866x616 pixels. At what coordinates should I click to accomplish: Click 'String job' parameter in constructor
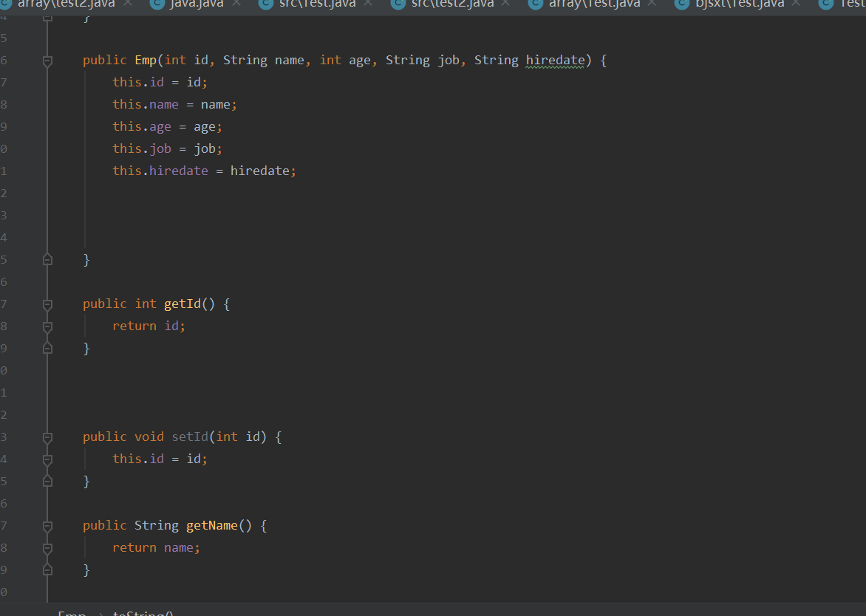(x=423, y=60)
